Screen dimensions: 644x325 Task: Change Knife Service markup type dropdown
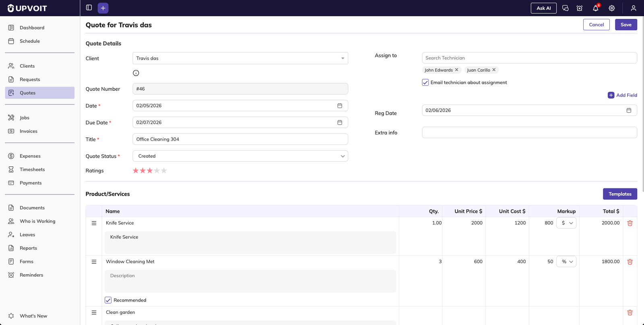coord(566,223)
